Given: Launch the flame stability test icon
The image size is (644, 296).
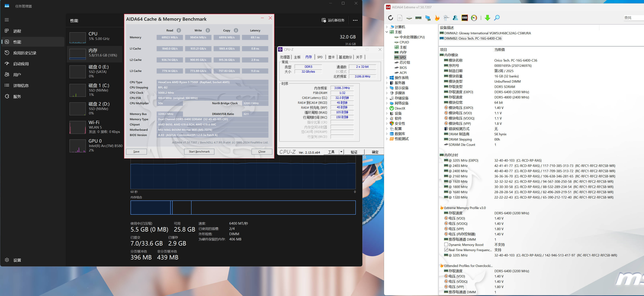Looking at the screenshot, I should (437, 18).
